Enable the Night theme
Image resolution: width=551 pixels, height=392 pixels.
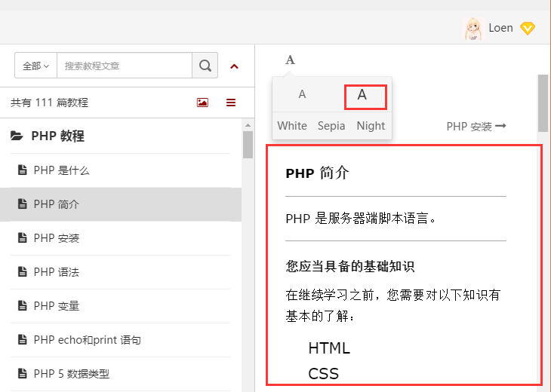(371, 126)
